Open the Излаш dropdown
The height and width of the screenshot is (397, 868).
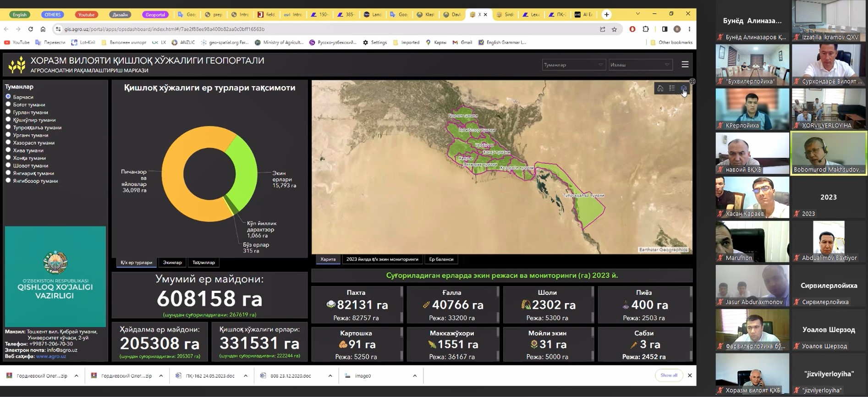639,65
